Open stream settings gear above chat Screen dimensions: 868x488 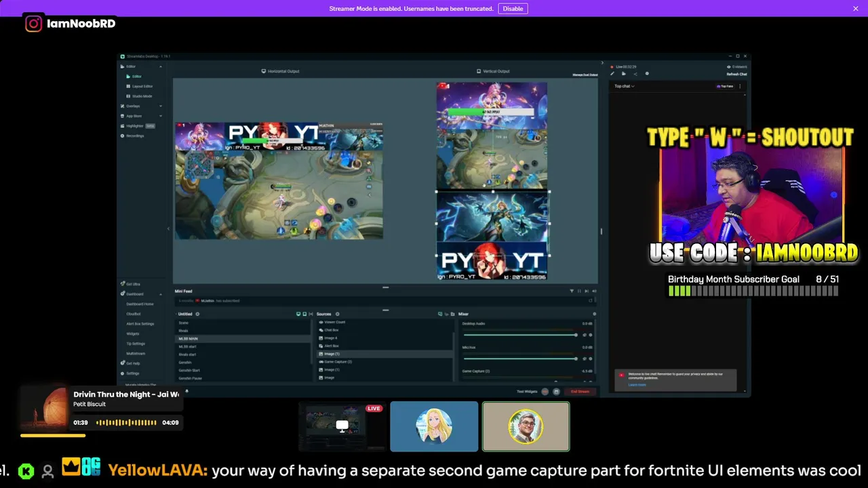coord(647,73)
